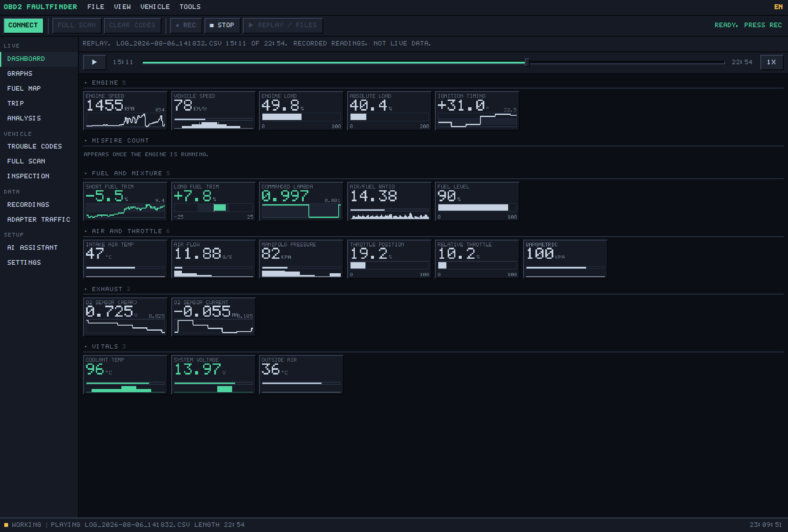Open RECORDINGS page

coord(39,205)
